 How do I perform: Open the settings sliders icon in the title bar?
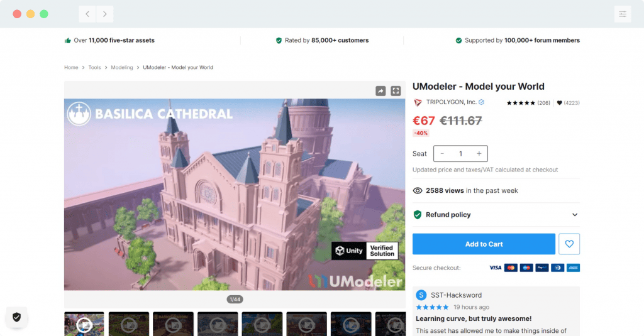[x=622, y=14]
